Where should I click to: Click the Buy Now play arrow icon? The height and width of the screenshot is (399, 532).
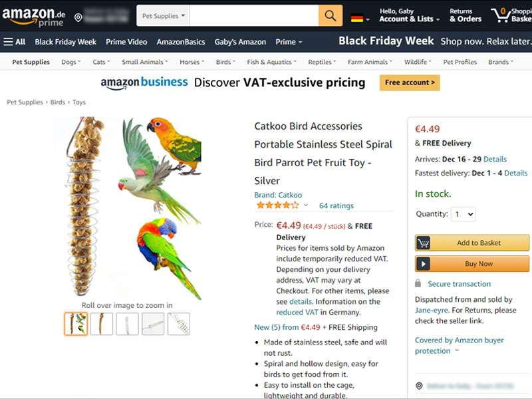pos(423,264)
